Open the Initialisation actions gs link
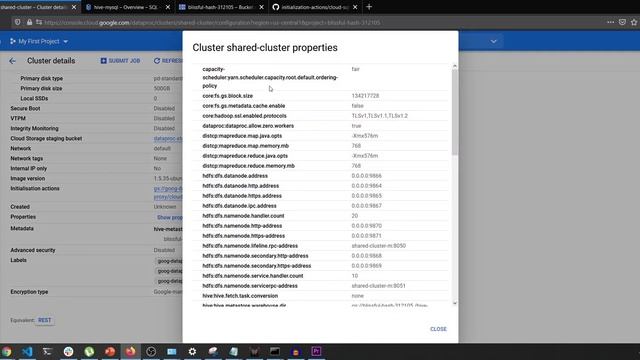 (168, 192)
